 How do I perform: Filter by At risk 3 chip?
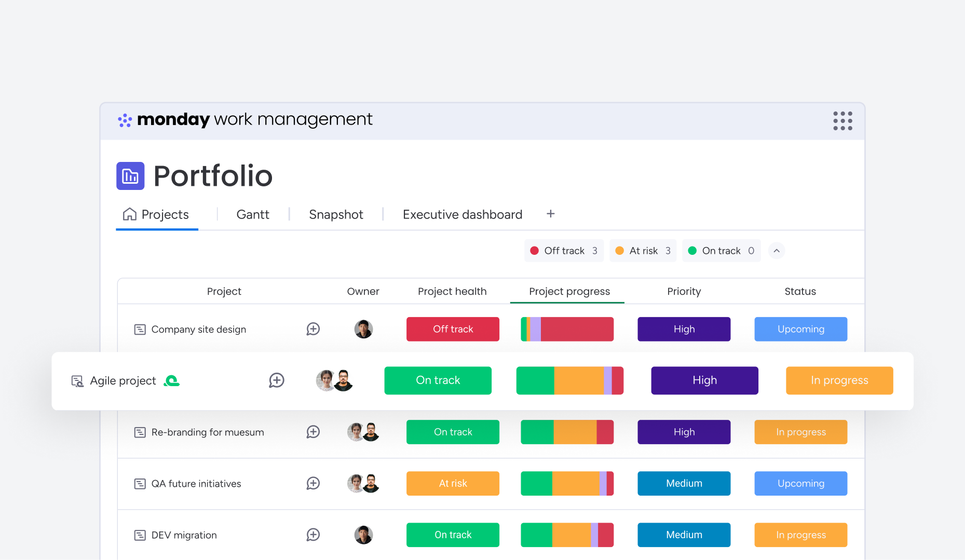pos(643,251)
